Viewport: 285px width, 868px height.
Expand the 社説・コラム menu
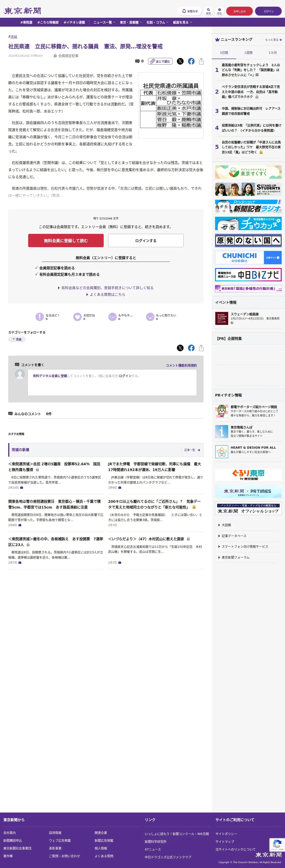coord(157,23)
